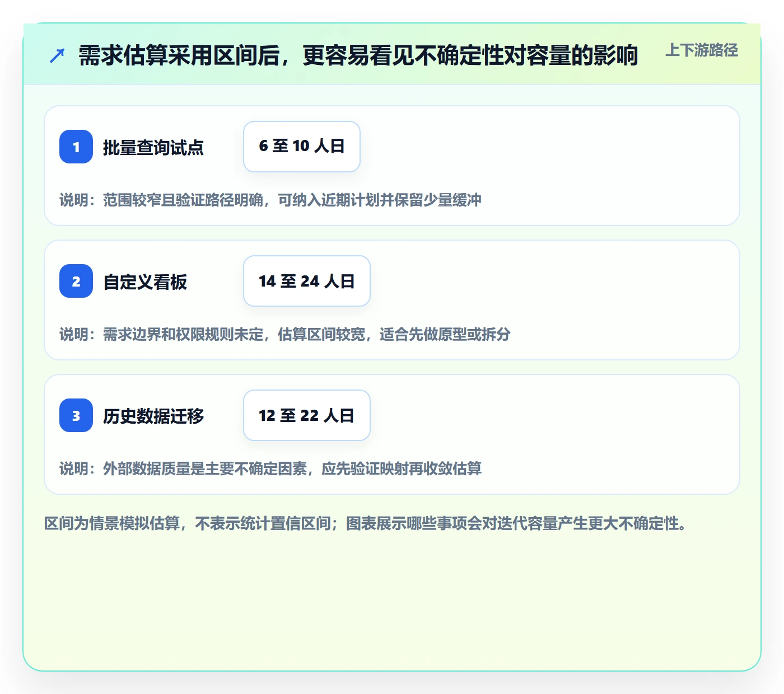Click the trend arrow icon beside the title
Screen dimensions: 784x694
(x=57, y=55)
